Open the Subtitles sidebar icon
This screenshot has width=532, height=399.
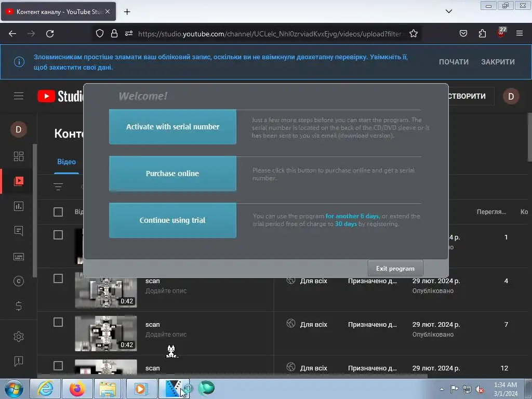(19, 257)
